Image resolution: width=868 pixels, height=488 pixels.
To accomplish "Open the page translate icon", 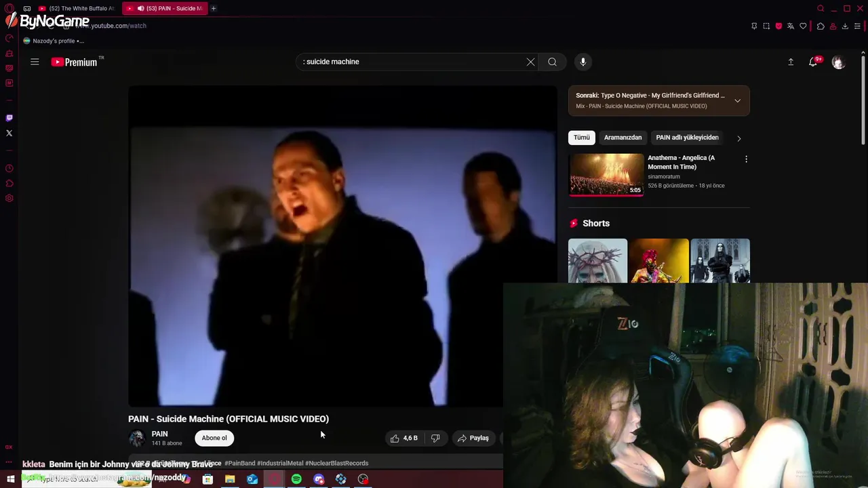I will coord(791,26).
